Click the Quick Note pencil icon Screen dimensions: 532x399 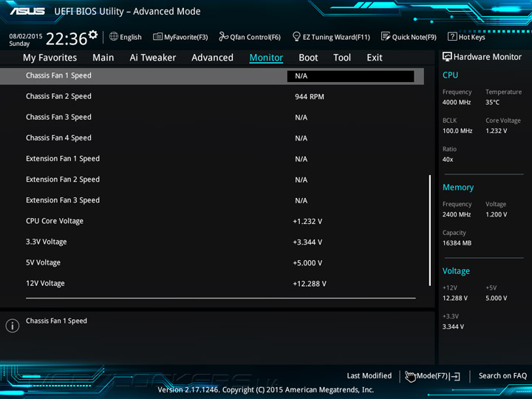[x=386, y=36]
